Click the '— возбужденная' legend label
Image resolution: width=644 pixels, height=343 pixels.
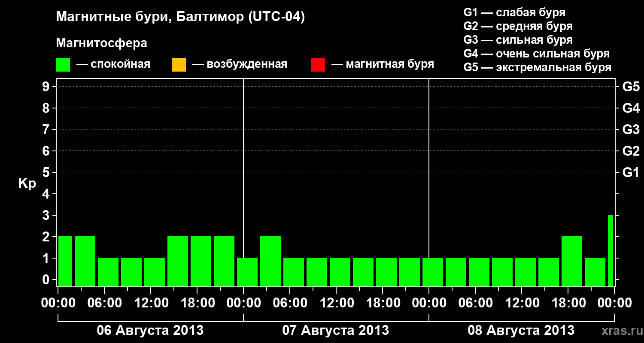coord(240,64)
